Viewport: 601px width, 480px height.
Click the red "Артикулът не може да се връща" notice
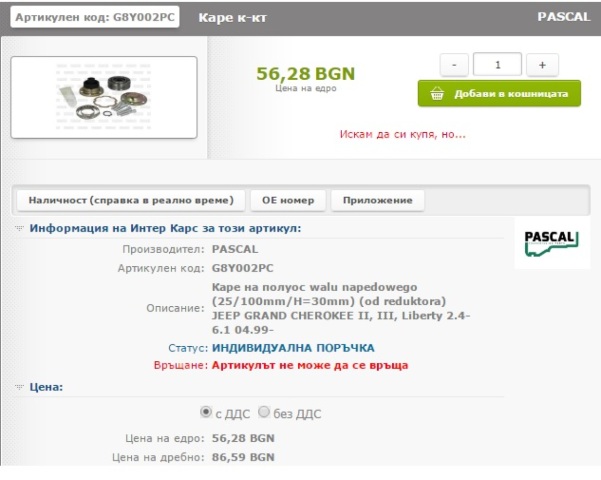tap(310, 365)
